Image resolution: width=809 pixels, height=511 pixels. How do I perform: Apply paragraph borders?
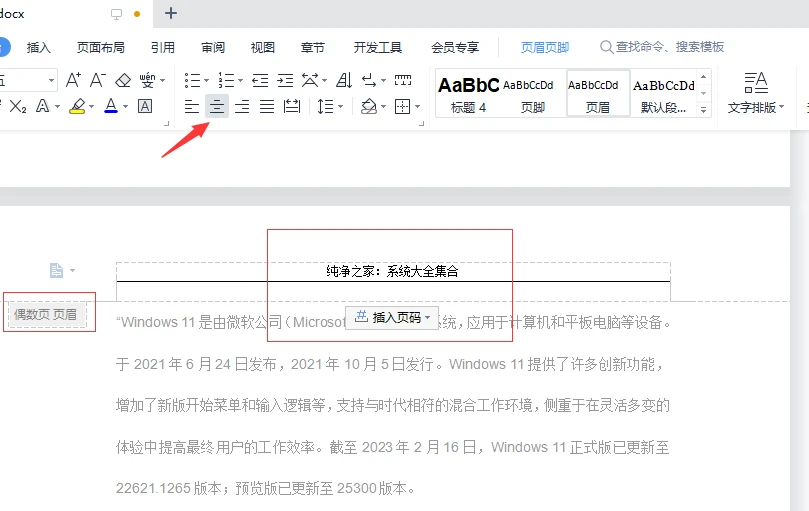pyautogui.click(x=402, y=107)
